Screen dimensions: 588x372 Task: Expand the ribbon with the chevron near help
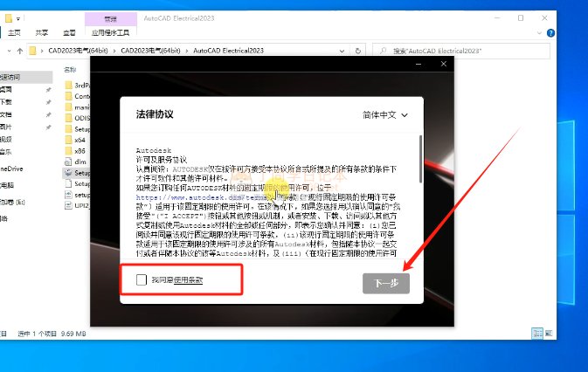tap(539, 33)
